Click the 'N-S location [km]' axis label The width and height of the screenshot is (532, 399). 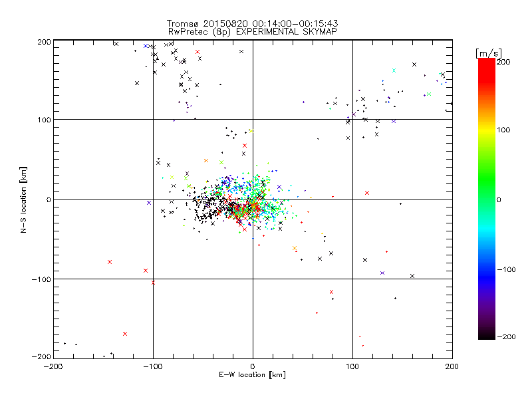coord(23,199)
